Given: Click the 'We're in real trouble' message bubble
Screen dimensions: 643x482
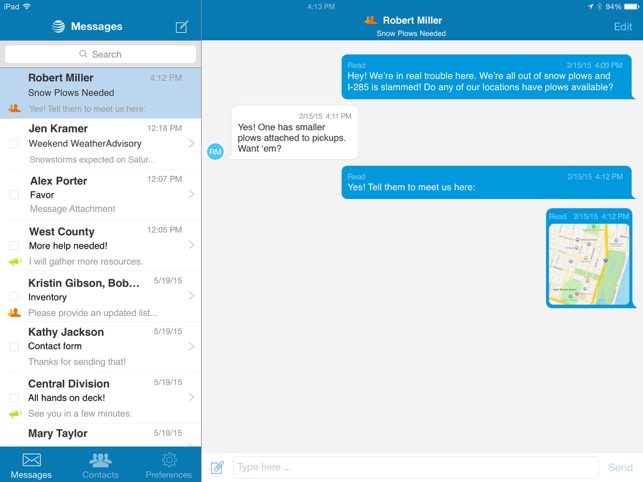Looking at the screenshot, I should [x=488, y=77].
